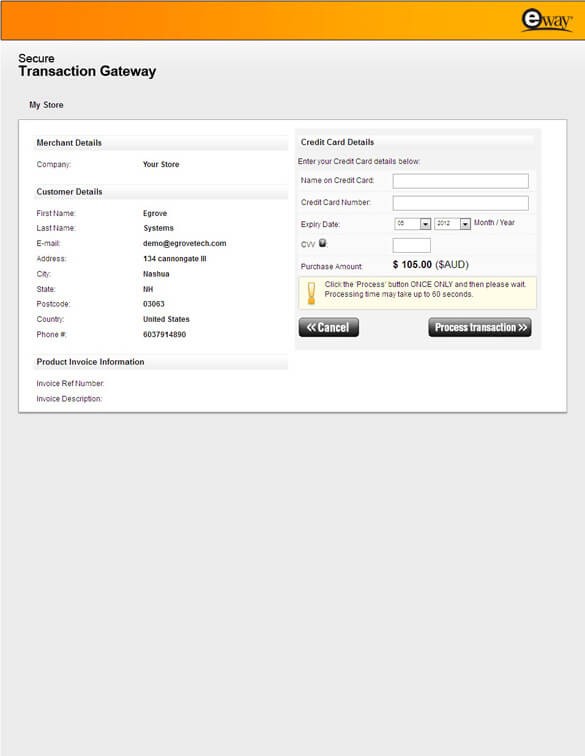Click the Product Invoice Information heading
Screen dimensions: 585x756
coord(90,362)
